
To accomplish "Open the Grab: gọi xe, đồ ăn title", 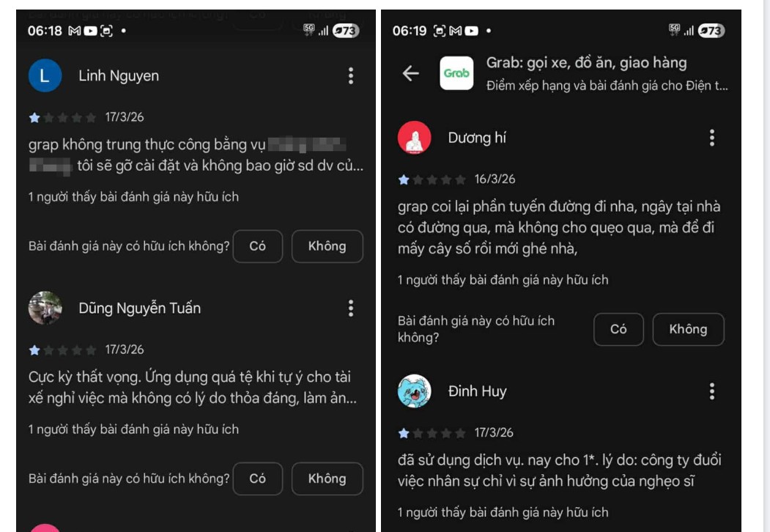I will click(x=586, y=63).
